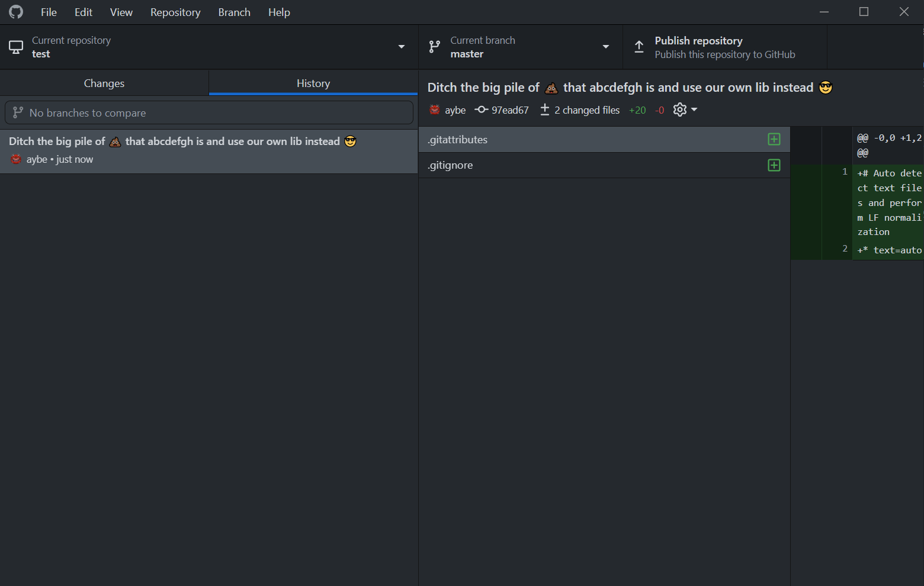This screenshot has width=924, height=586.
Task: Click the branch icon beside Current branch
Action: pos(435,47)
